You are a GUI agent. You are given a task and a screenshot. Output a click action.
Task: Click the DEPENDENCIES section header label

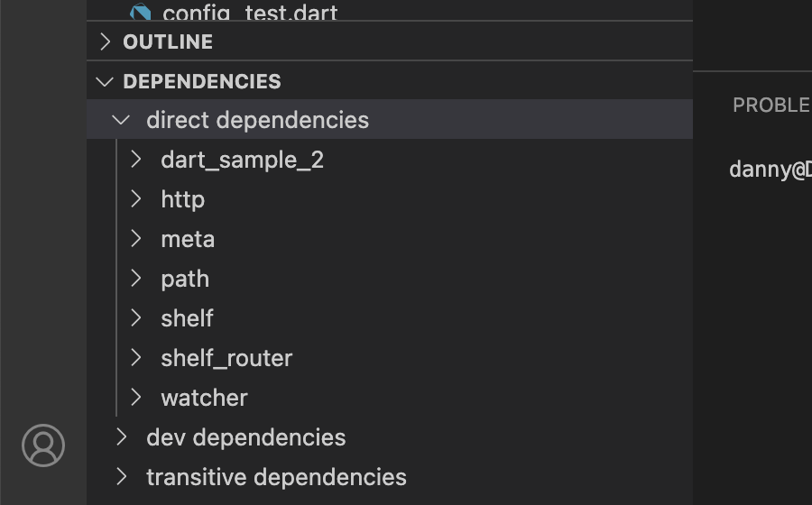coord(202,81)
